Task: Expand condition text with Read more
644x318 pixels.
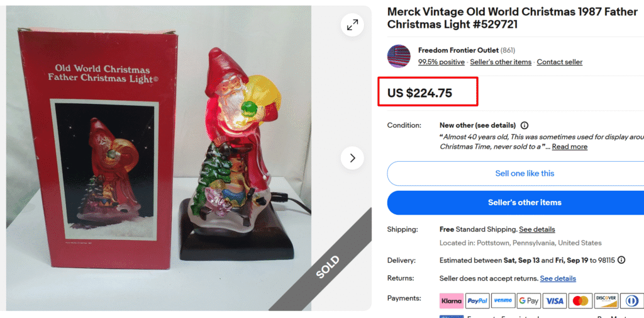Action: pyautogui.click(x=570, y=147)
